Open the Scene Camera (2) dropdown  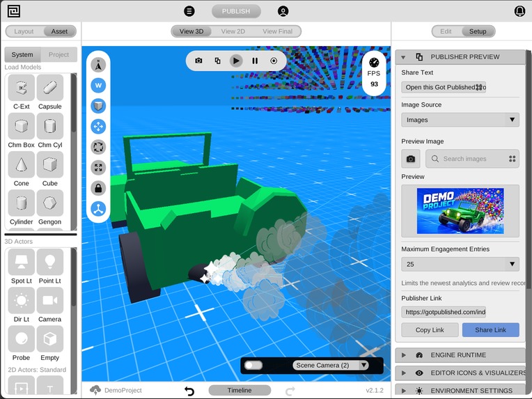point(331,366)
